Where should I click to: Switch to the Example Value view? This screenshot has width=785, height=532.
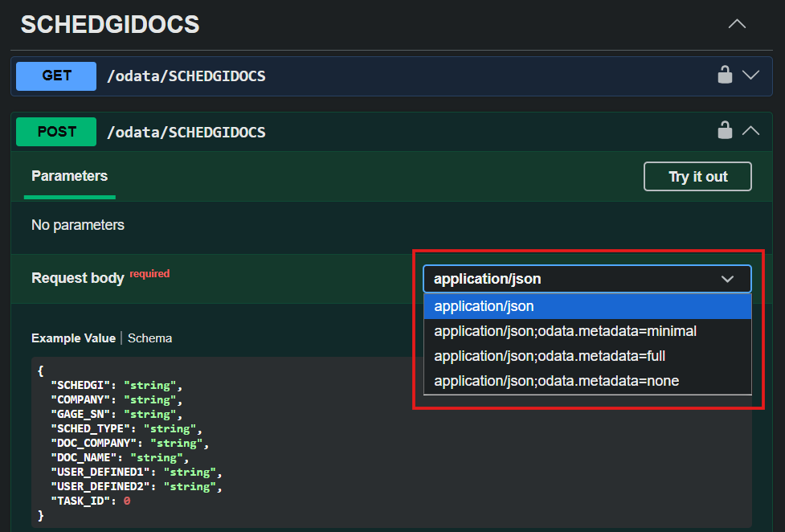(74, 338)
